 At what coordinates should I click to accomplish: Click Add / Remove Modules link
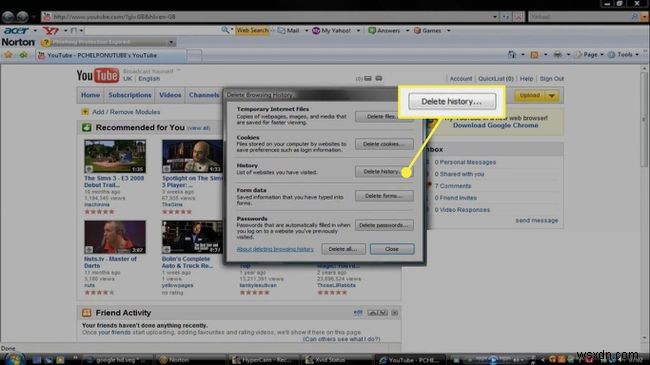tap(126, 112)
